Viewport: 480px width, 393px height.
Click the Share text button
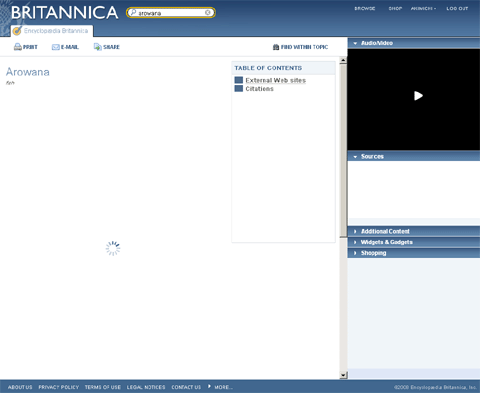click(x=111, y=47)
